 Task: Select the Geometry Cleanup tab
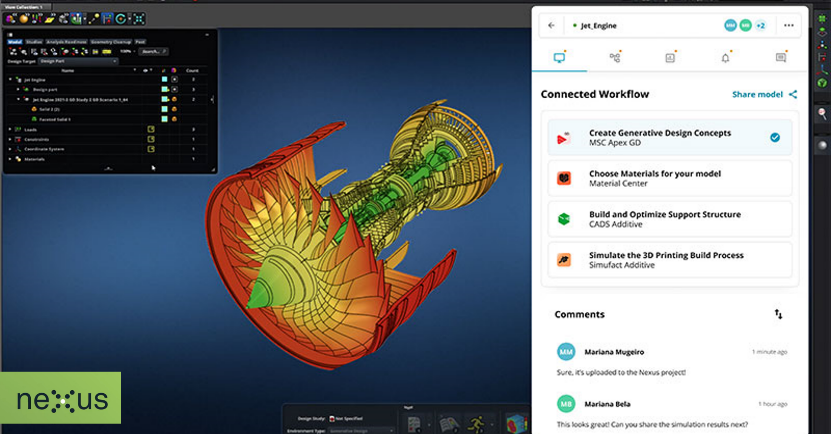pos(111,42)
